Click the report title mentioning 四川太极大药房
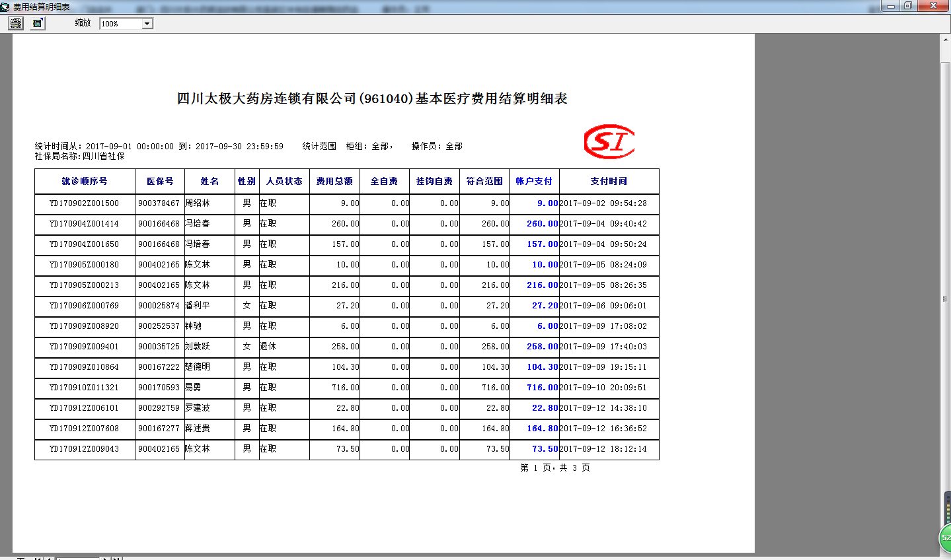This screenshot has height=560, width=951. [x=372, y=98]
